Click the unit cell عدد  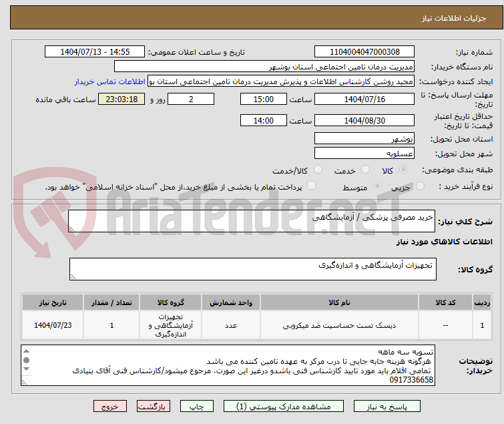(x=231, y=326)
